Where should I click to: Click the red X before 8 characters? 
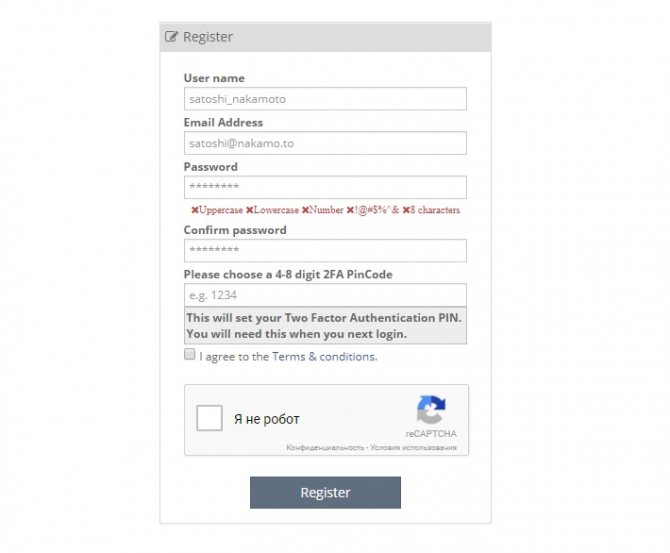(x=406, y=210)
